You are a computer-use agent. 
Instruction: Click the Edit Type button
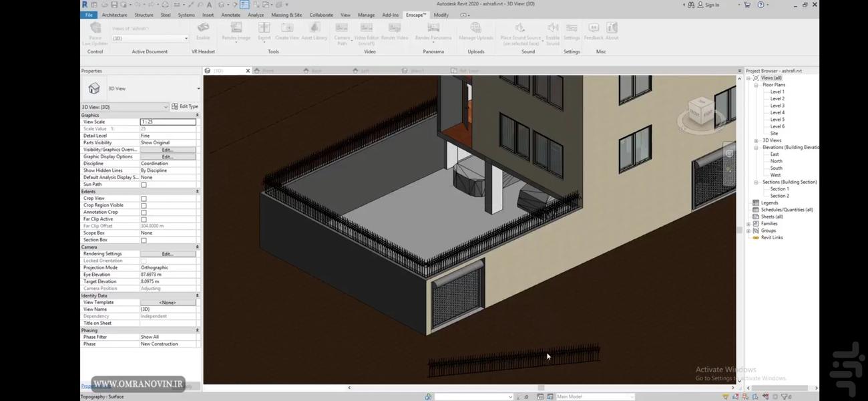(x=184, y=106)
